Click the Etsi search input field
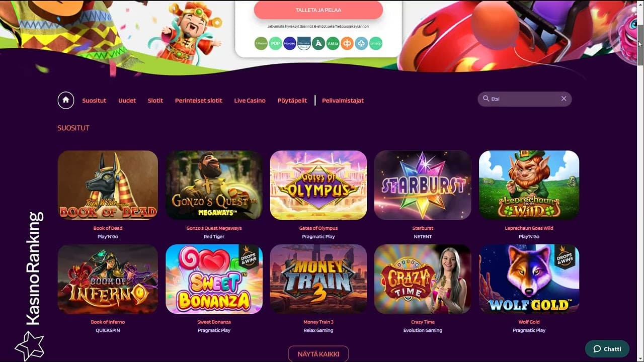Viewport: 644px width, 362px height. 524,99
